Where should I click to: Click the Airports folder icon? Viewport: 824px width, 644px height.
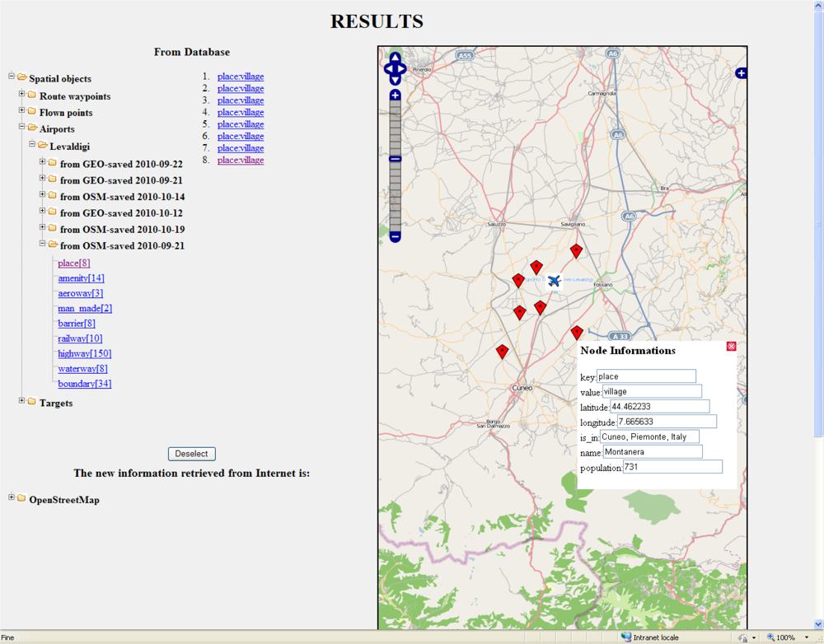coord(32,128)
